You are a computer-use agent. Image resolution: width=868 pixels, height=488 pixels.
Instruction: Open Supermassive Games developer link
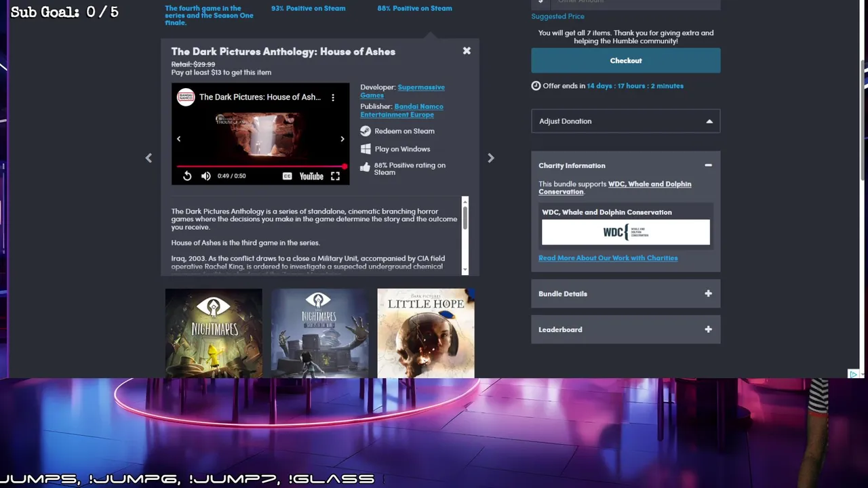click(403, 91)
